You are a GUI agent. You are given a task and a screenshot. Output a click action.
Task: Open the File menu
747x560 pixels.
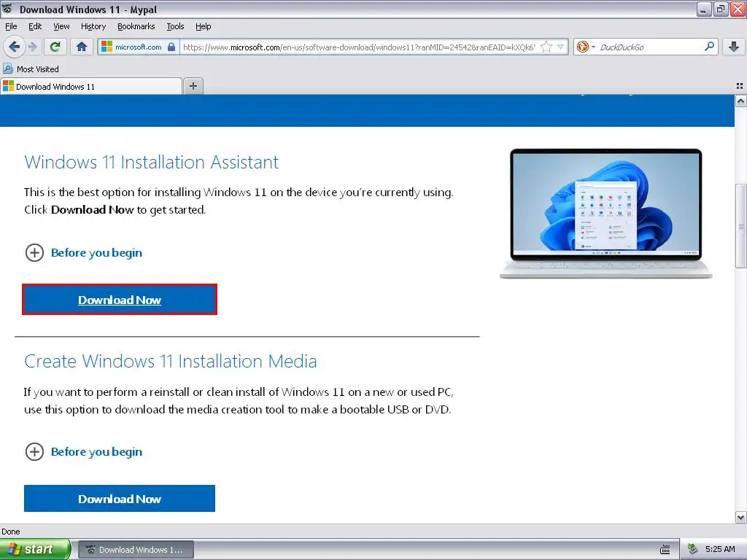click(11, 26)
